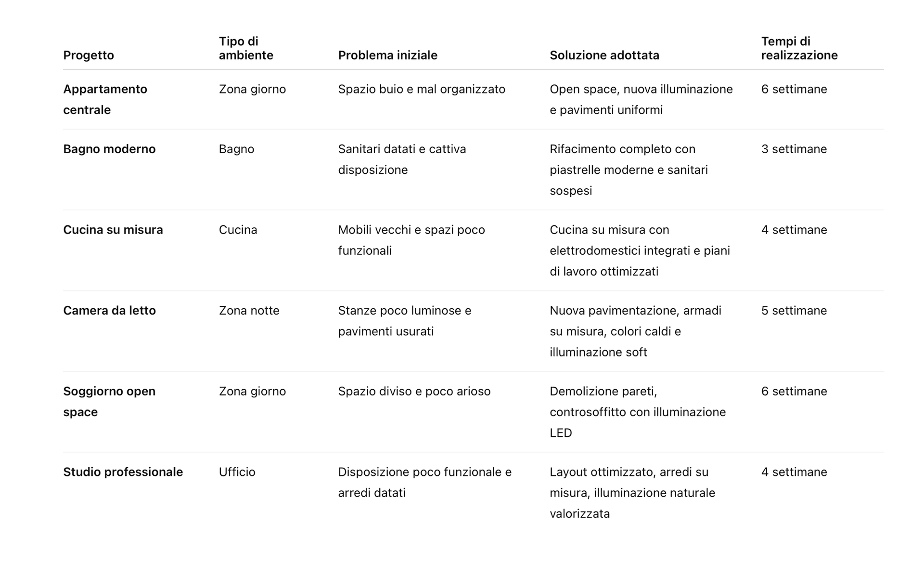The height and width of the screenshot is (578, 924).
Task: Select the "Sanitari datati e cattiva disposizione" cell
Action: pyautogui.click(x=402, y=159)
